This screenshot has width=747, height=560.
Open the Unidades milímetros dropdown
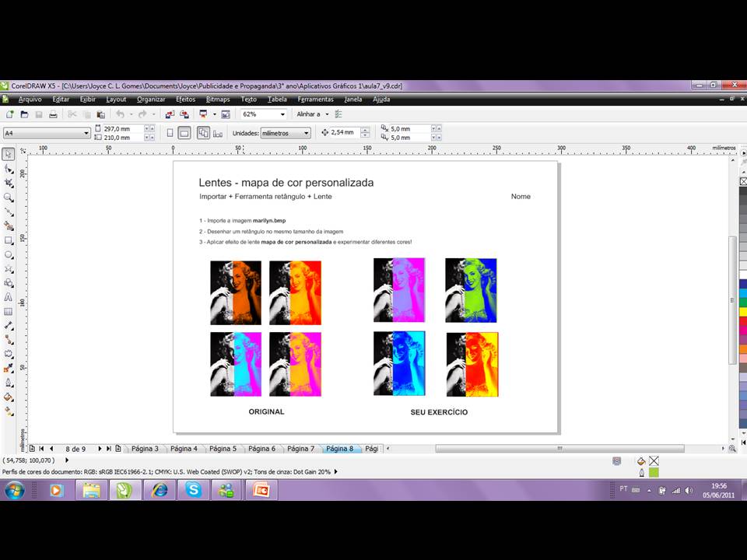(x=307, y=133)
